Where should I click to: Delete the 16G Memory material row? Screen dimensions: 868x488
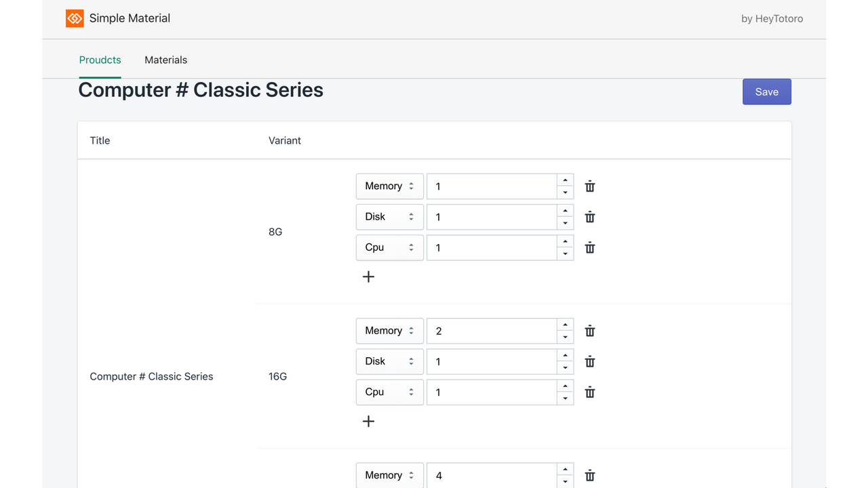point(590,331)
